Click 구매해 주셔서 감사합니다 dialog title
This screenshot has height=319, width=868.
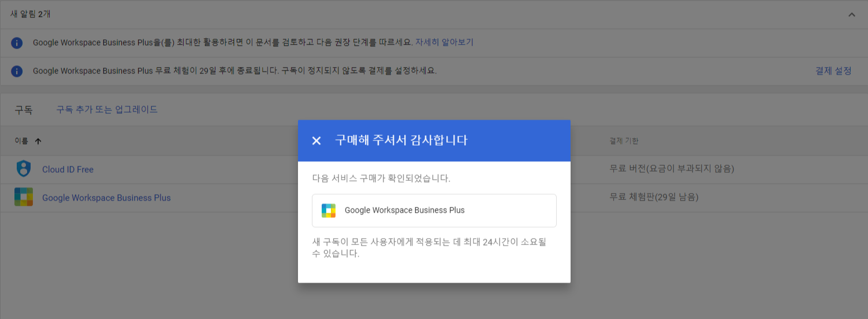pos(401,140)
